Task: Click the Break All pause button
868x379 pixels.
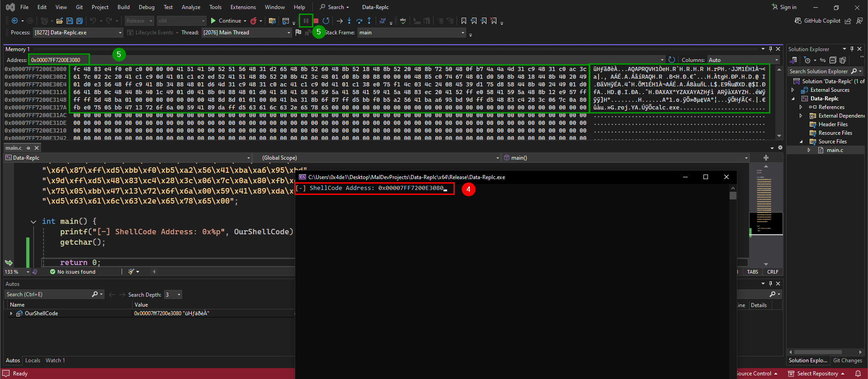Action: 306,21
